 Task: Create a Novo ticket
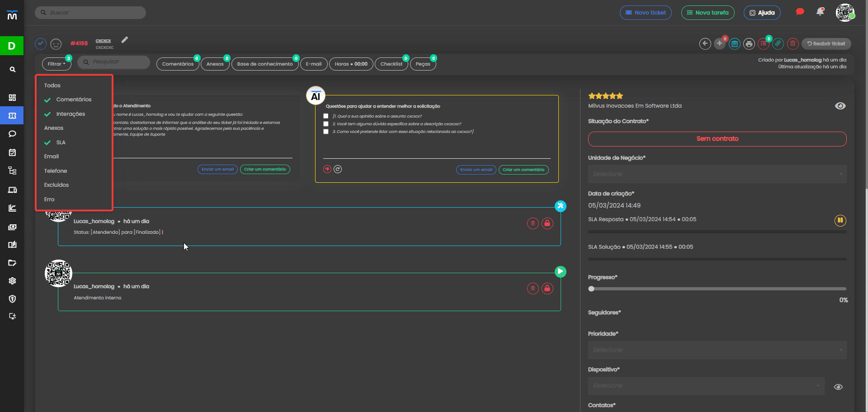[646, 13]
